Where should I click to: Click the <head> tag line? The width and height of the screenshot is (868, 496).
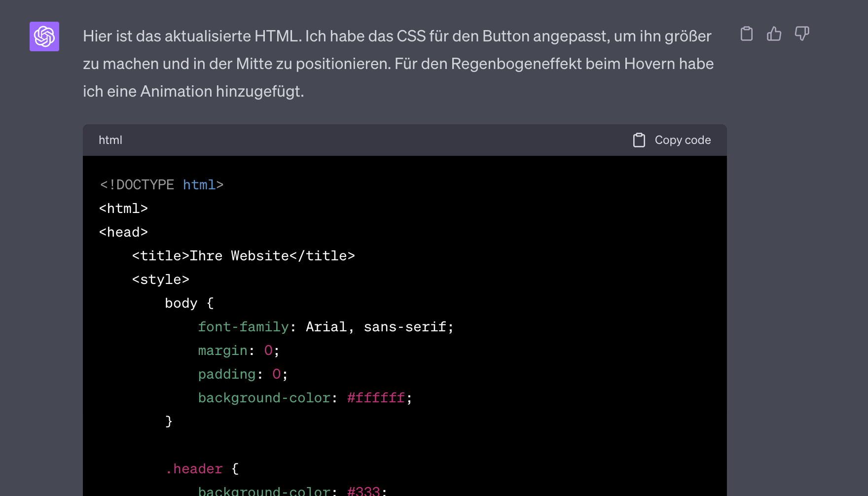pyautogui.click(x=123, y=232)
